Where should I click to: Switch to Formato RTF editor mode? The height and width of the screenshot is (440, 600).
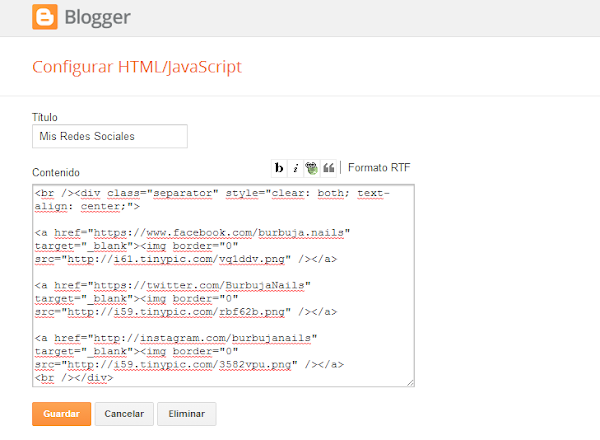click(x=379, y=168)
